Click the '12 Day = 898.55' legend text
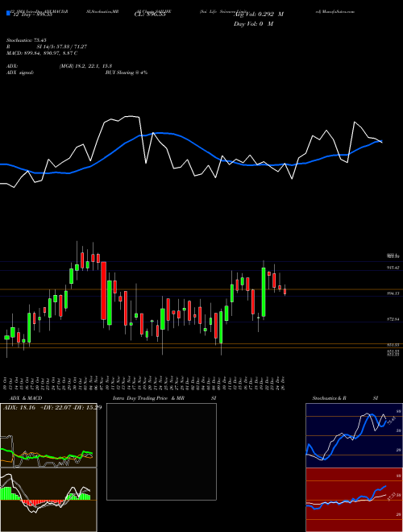Screen dimensions: 403x532 pyautogui.click(x=31, y=15)
